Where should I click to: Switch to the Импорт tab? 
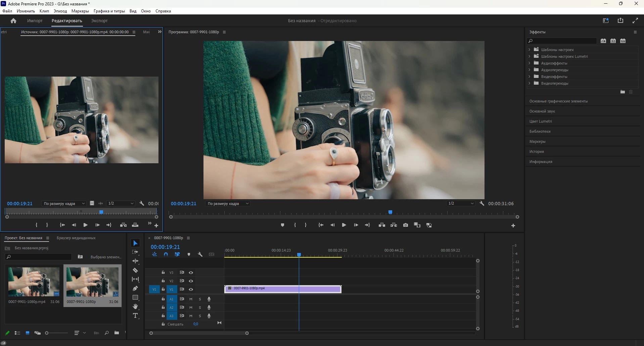[x=35, y=21]
